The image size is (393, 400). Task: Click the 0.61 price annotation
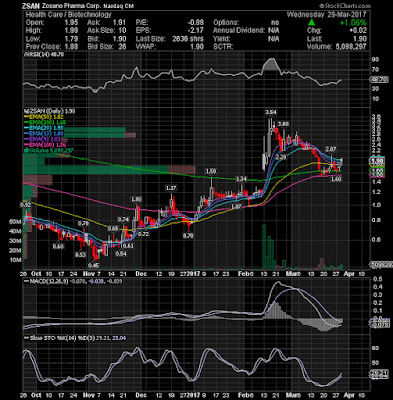point(128,246)
